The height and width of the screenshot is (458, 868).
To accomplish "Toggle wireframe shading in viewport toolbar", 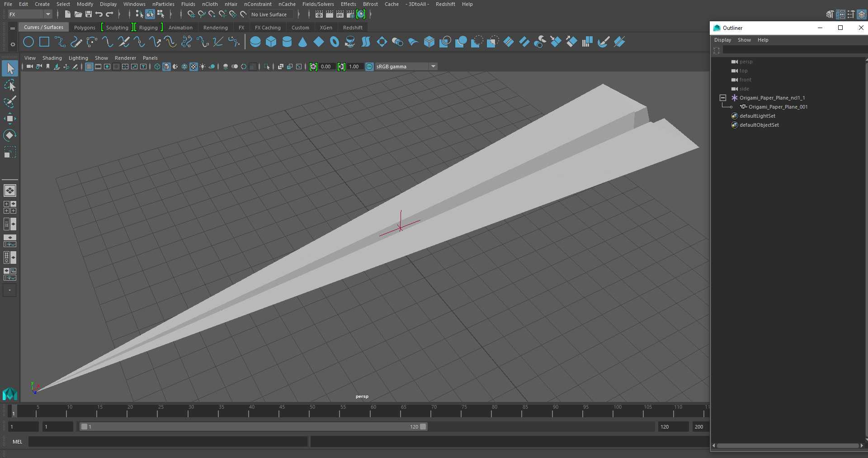I will [x=157, y=67].
